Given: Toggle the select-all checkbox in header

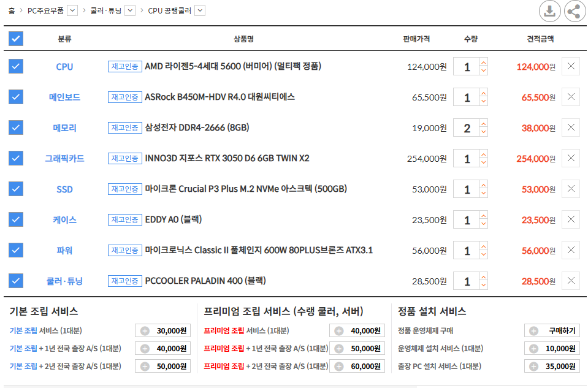Looking at the screenshot, I should pos(16,39).
